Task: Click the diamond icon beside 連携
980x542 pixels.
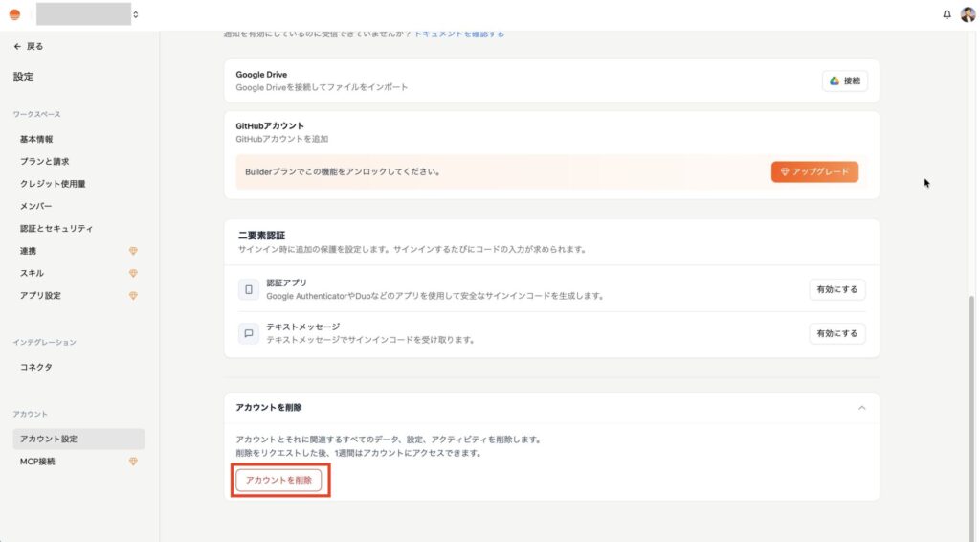Action: (x=133, y=251)
